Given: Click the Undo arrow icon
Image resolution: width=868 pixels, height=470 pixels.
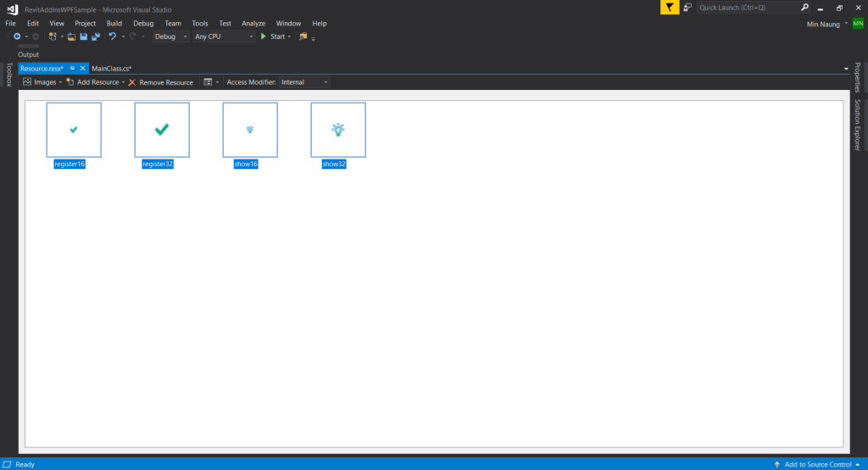Looking at the screenshot, I should click(112, 36).
